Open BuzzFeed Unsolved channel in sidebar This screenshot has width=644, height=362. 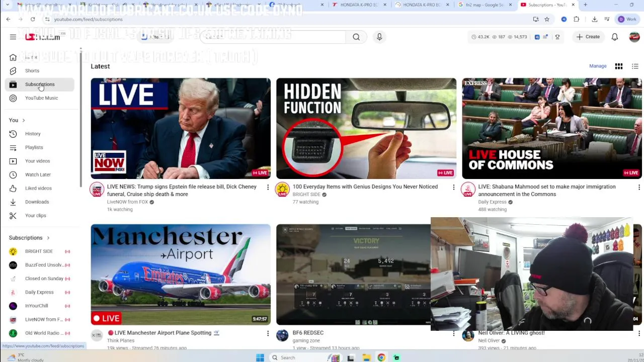[40, 265]
